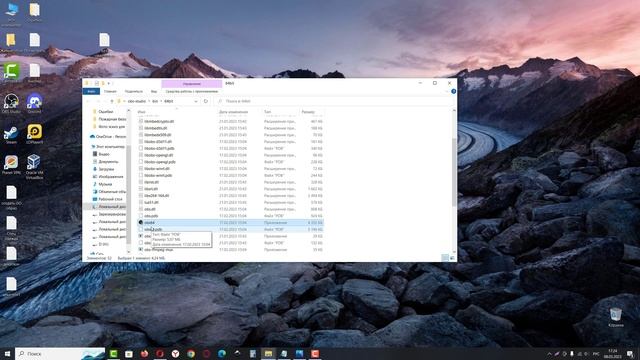Open OBS Studio desktop shortcut

tap(11, 103)
